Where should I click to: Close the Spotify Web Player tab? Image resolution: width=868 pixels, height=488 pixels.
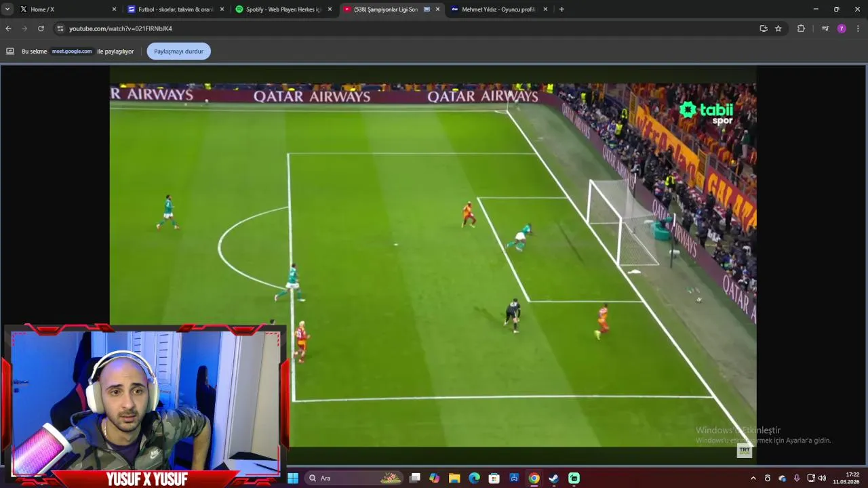[330, 9]
